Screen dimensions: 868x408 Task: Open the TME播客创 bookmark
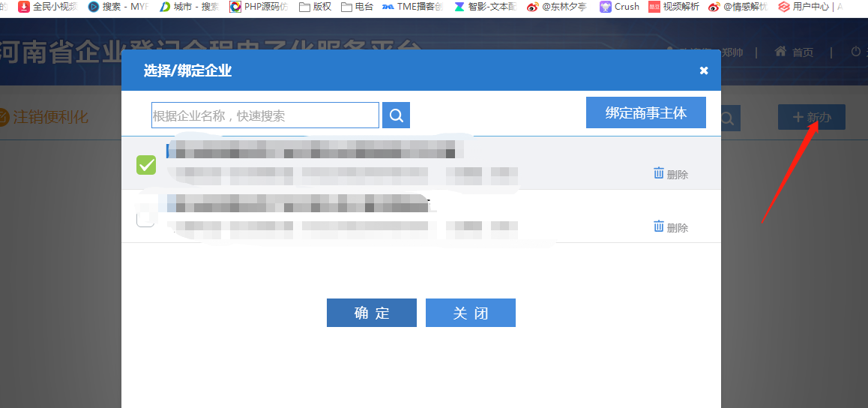[x=413, y=7]
